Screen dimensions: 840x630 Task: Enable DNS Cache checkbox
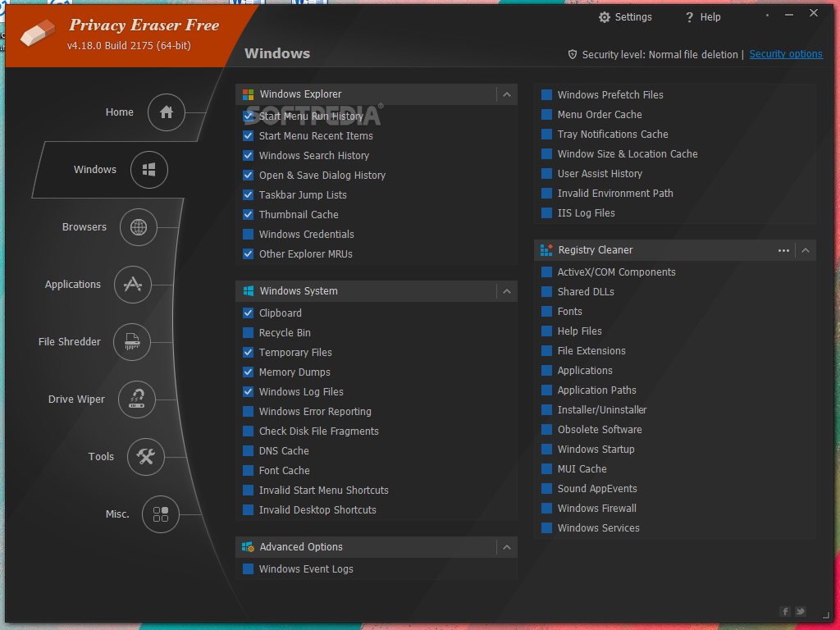click(x=248, y=450)
